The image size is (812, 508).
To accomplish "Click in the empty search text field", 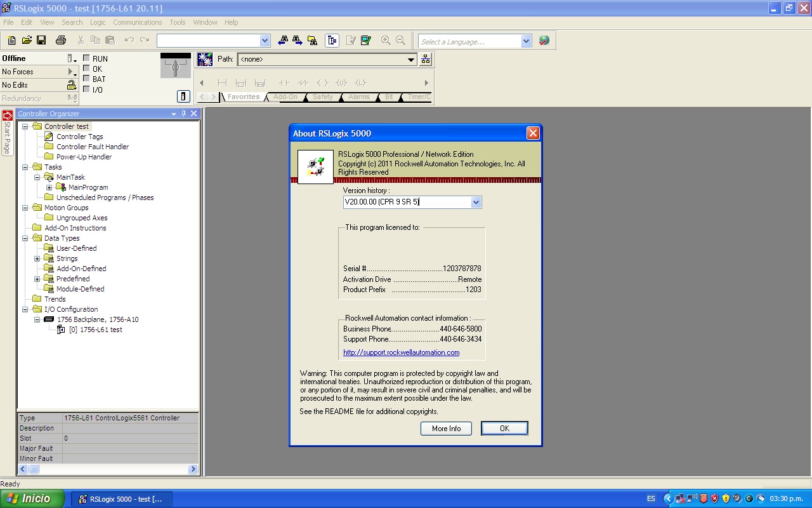I will click(209, 41).
